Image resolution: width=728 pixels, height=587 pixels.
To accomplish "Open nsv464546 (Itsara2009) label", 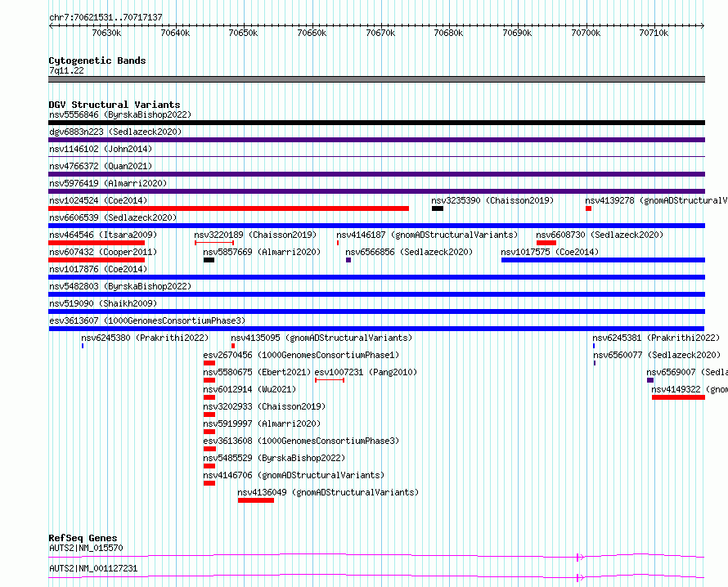I will 103,235.
